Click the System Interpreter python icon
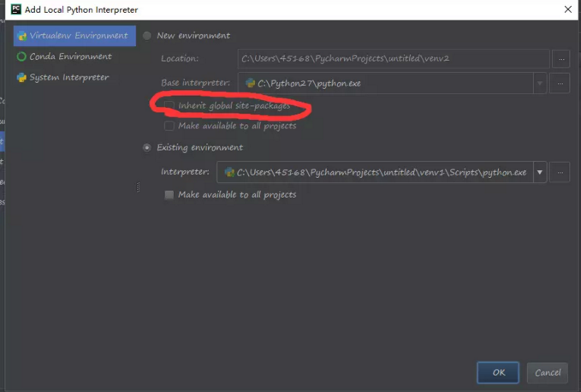Image resolution: width=581 pixels, height=392 pixels. (x=21, y=77)
